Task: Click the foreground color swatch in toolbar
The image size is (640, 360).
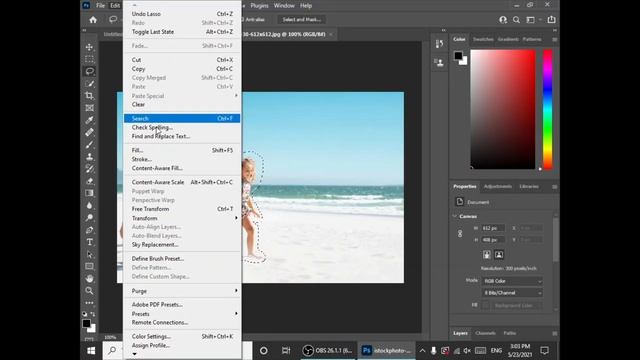Action: (86, 324)
